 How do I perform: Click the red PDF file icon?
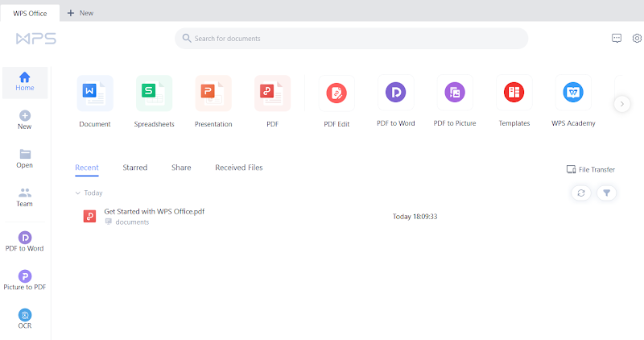click(89, 216)
